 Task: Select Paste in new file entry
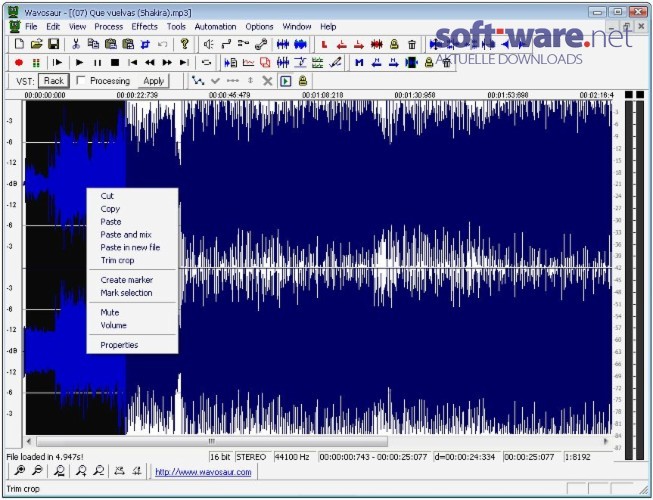(x=132, y=247)
